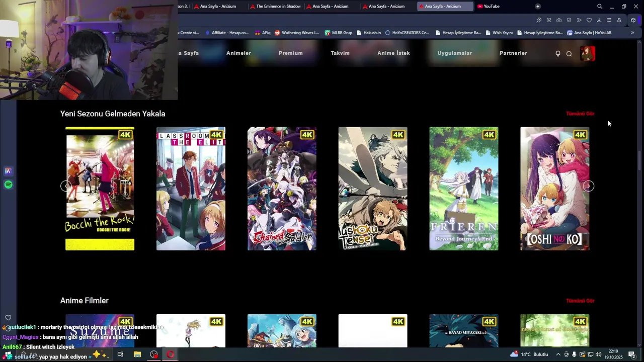The image size is (644, 362).
Task: Open the browser profile account icon
Action: coord(619,20)
